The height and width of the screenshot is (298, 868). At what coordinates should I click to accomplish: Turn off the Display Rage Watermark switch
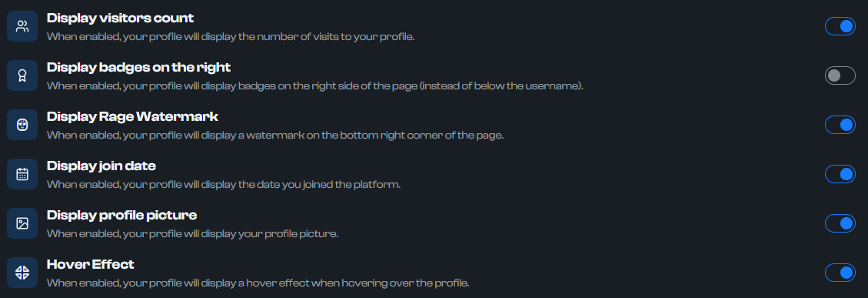coord(840,125)
